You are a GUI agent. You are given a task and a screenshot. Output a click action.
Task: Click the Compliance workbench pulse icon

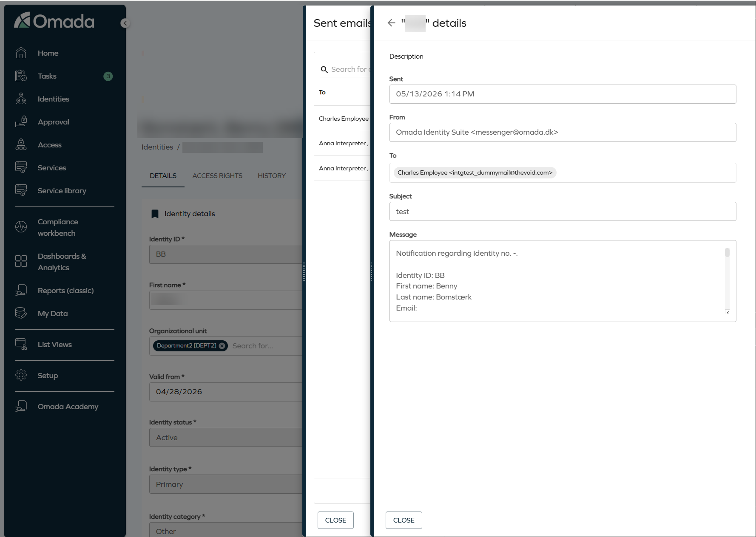(x=21, y=227)
